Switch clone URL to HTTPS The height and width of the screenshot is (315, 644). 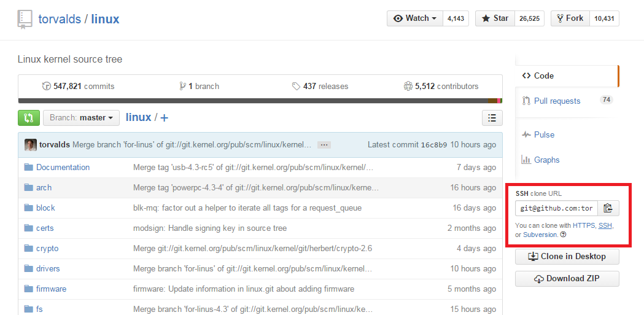(x=584, y=225)
